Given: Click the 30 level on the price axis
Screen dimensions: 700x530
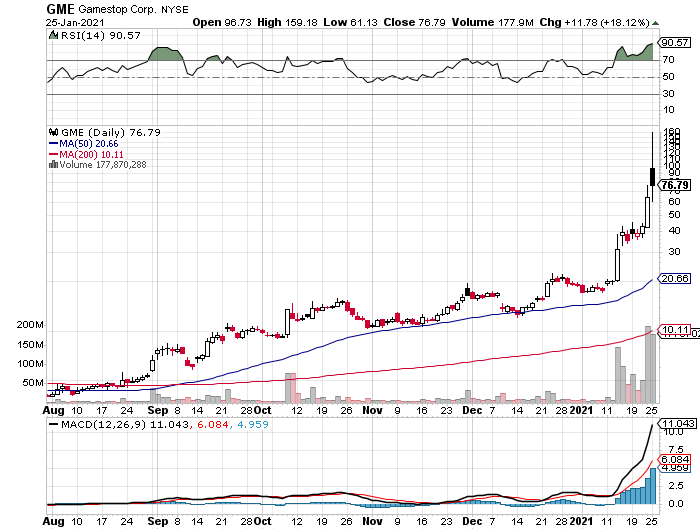Looking at the screenshot, I should (x=674, y=252).
